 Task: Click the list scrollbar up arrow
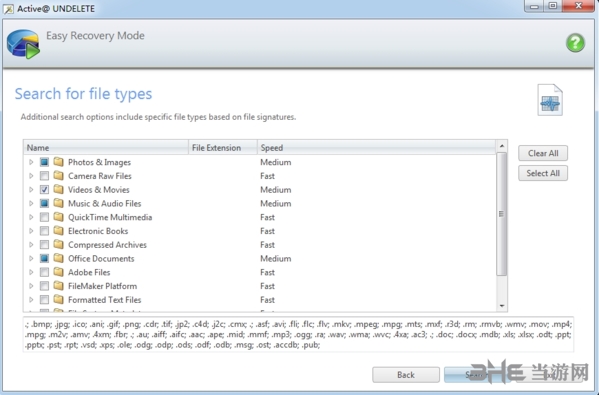(x=502, y=146)
